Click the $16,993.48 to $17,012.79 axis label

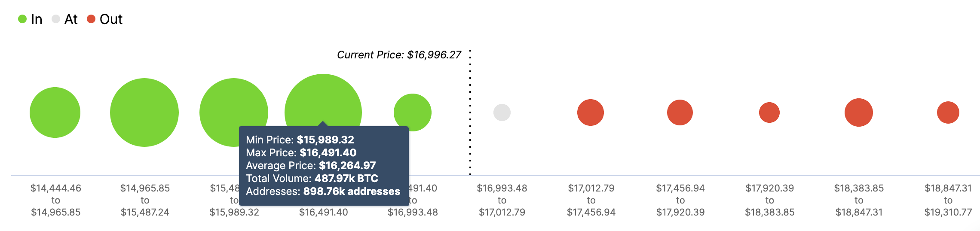pos(502,200)
